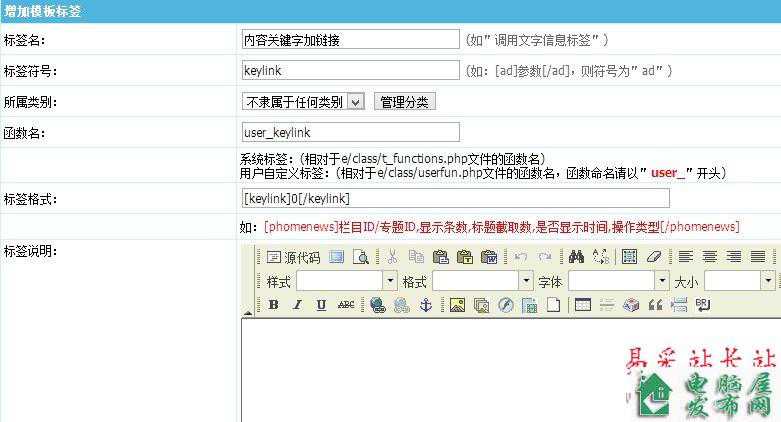The width and height of the screenshot is (781, 422).
Task: Click the 标签格式 input field
Action: 455,198
